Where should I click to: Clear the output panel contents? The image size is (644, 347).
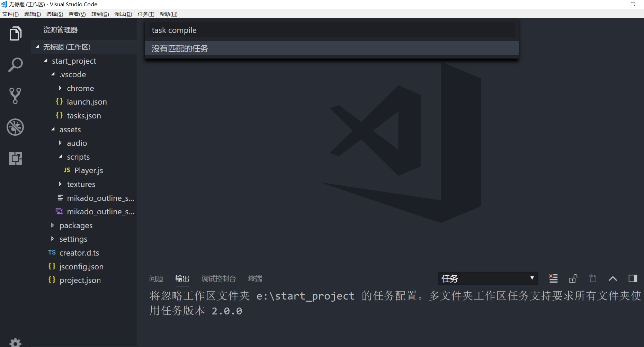(553, 278)
